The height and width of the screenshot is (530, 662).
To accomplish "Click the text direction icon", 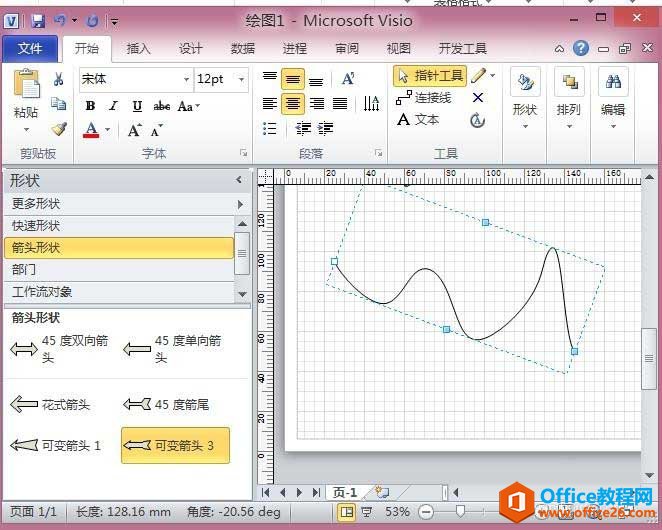I will click(372, 103).
